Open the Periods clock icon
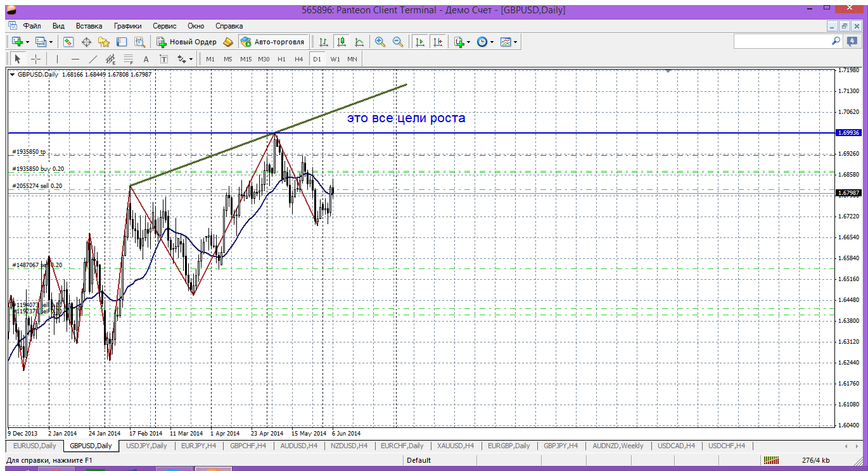 [482, 42]
